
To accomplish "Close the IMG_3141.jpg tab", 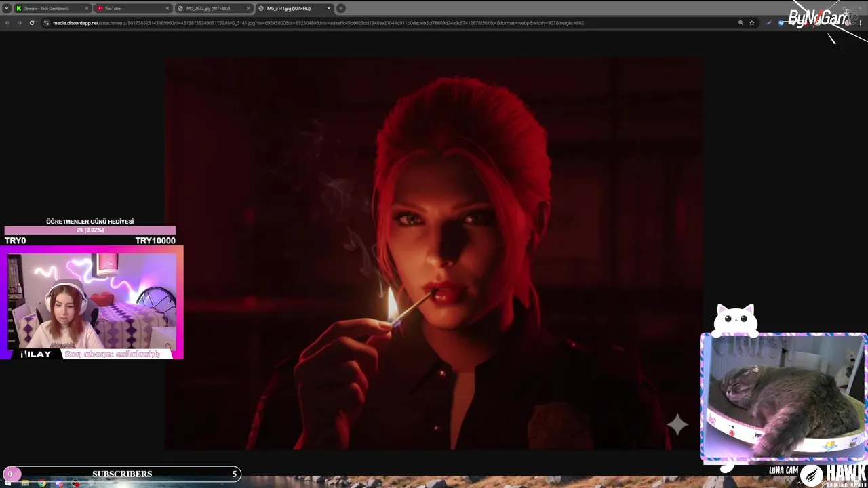I will point(329,9).
